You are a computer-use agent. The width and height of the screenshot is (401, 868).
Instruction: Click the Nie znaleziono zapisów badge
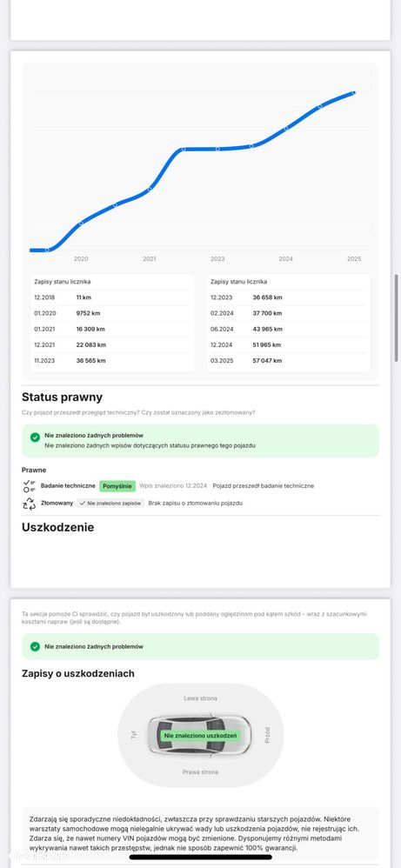(x=110, y=504)
